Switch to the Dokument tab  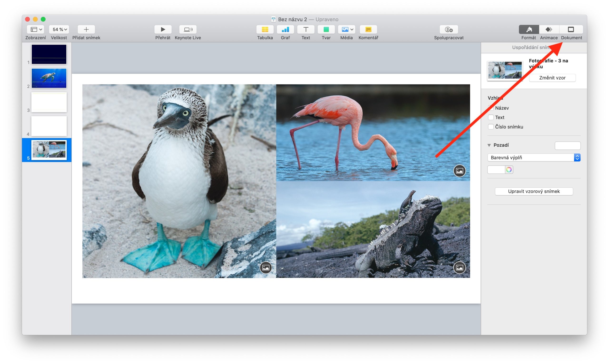(x=571, y=29)
